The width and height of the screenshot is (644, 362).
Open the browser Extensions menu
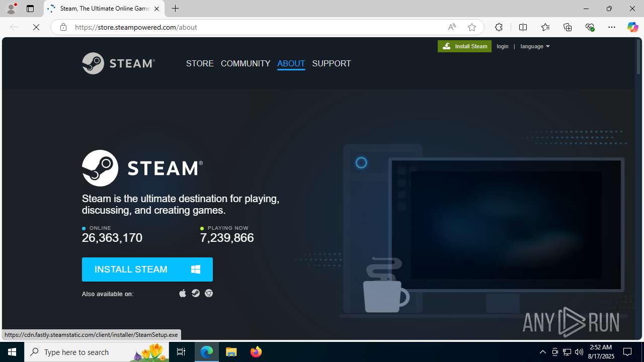[499, 27]
